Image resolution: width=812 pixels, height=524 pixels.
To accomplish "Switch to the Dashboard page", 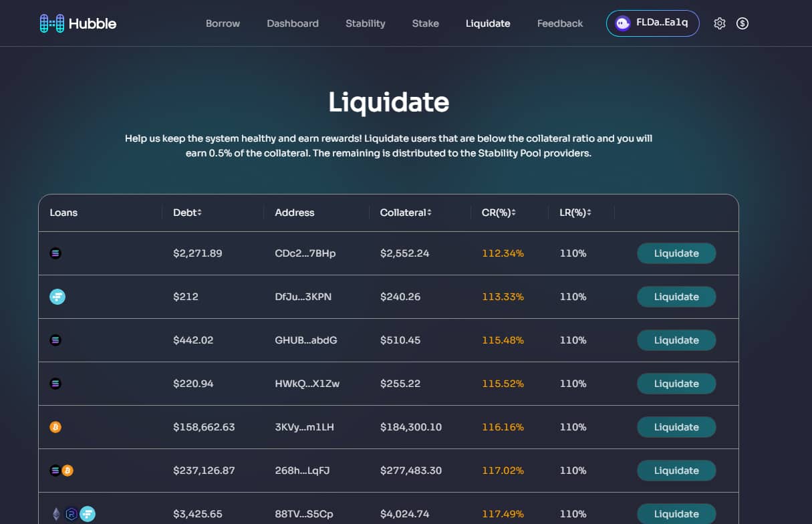I will (293, 23).
